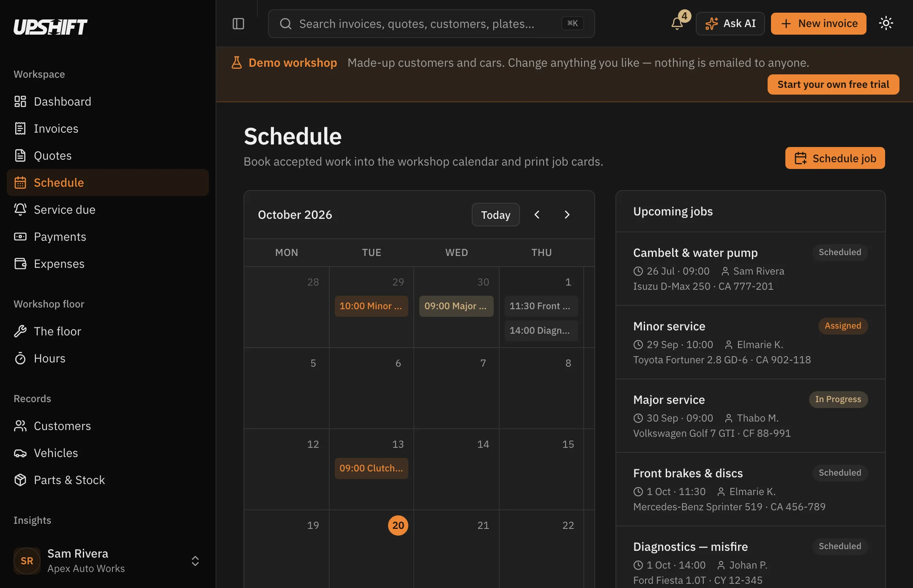913x588 pixels.
Task: Click the Customers people icon
Action: (20, 426)
